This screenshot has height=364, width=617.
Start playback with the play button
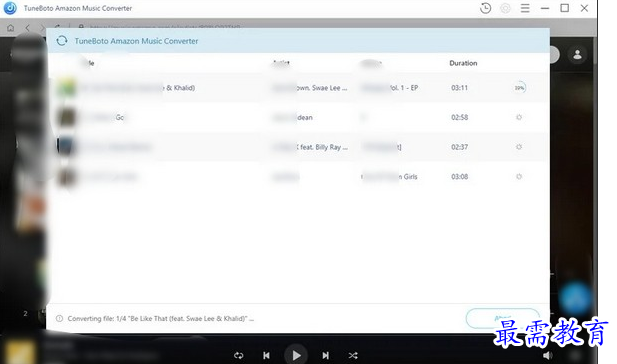pos(296,355)
